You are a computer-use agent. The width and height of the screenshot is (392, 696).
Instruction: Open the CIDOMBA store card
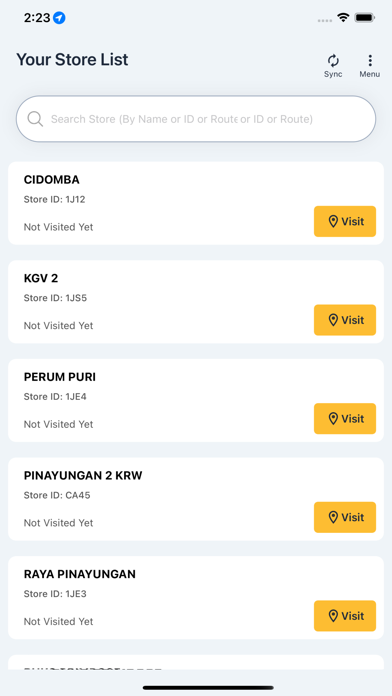pos(196,203)
